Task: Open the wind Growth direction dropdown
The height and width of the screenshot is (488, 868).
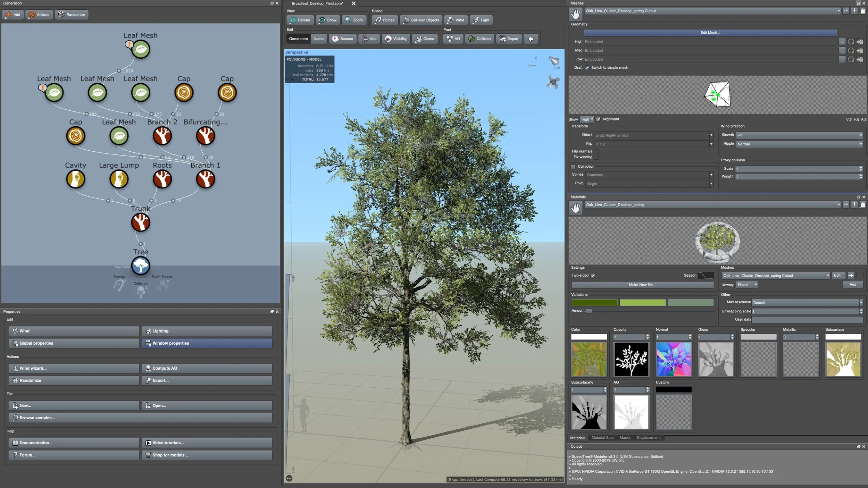Action: point(799,135)
